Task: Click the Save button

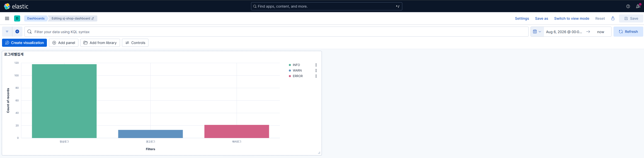Action: click(x=631, y=18)
